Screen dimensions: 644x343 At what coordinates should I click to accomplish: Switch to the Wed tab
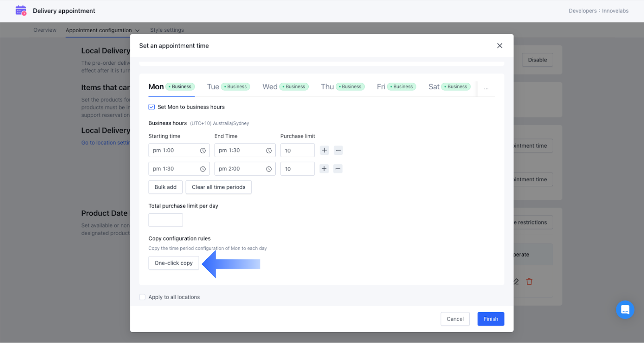coord(270,87)
